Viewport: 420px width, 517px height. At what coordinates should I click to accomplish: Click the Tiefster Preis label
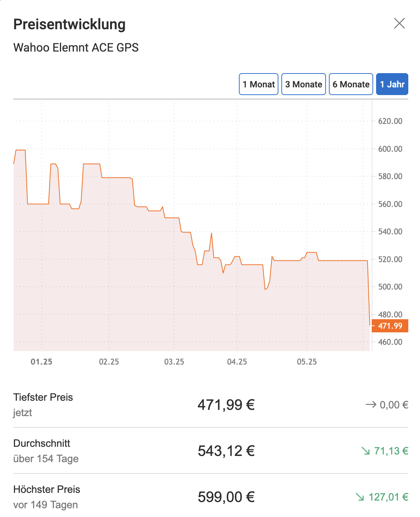pos(43,397)
